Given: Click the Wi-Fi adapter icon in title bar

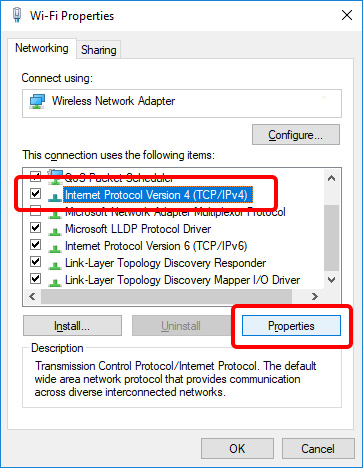Looking at the screenshot, I should [17, 15].
